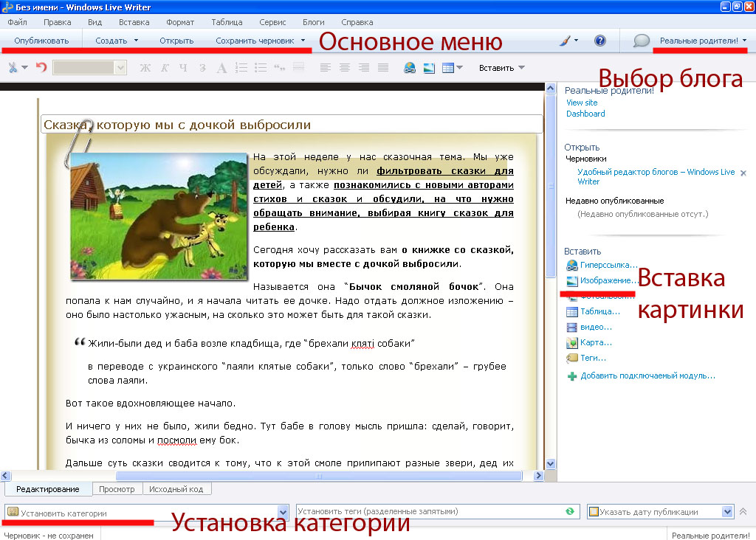Enable the publish date checkbox
This screenshot has width=756, height=540.
coord(594,511)
